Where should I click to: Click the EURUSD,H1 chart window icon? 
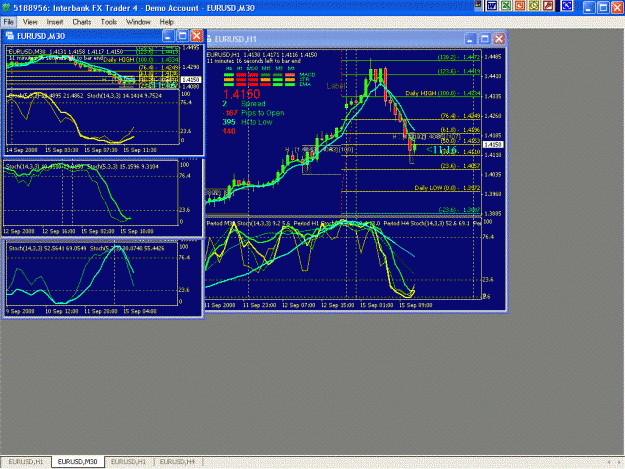click(x=208, y=39)
